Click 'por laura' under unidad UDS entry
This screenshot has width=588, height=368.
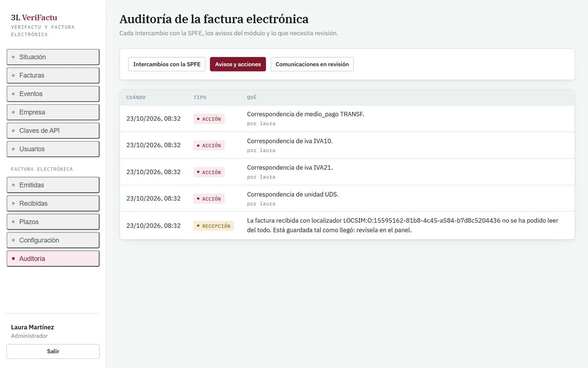tap(261, 204)
